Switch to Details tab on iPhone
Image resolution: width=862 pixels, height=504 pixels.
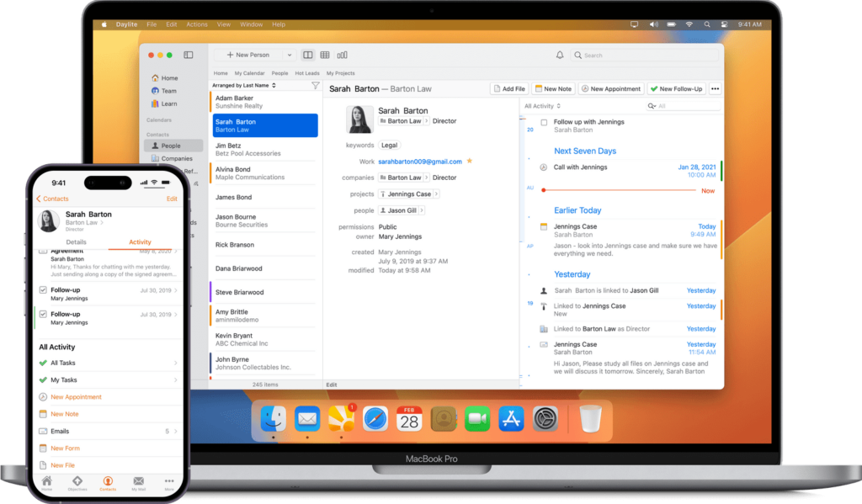pyautogui.click(x=76, y=241)
